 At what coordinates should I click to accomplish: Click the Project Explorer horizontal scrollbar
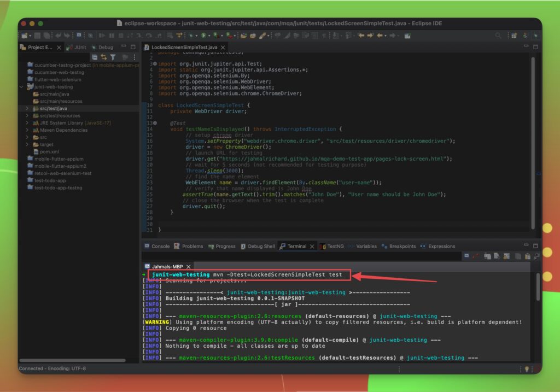(72, 360)
